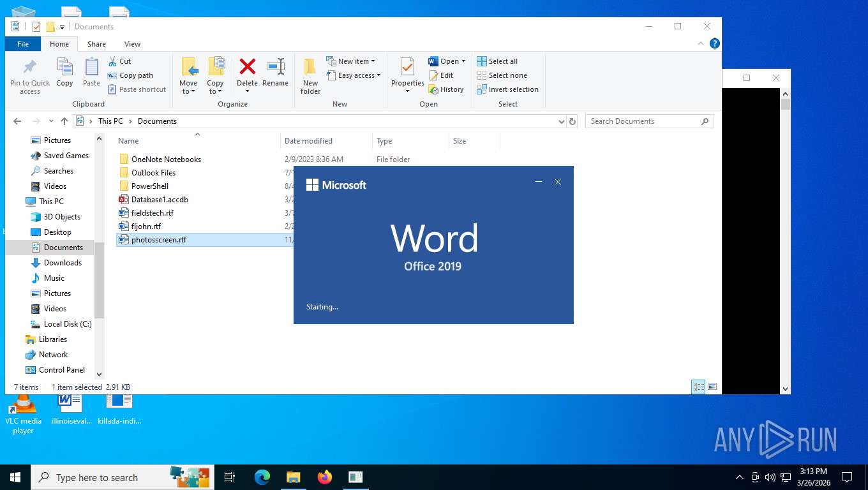Click Invert selection

(507, 89)
